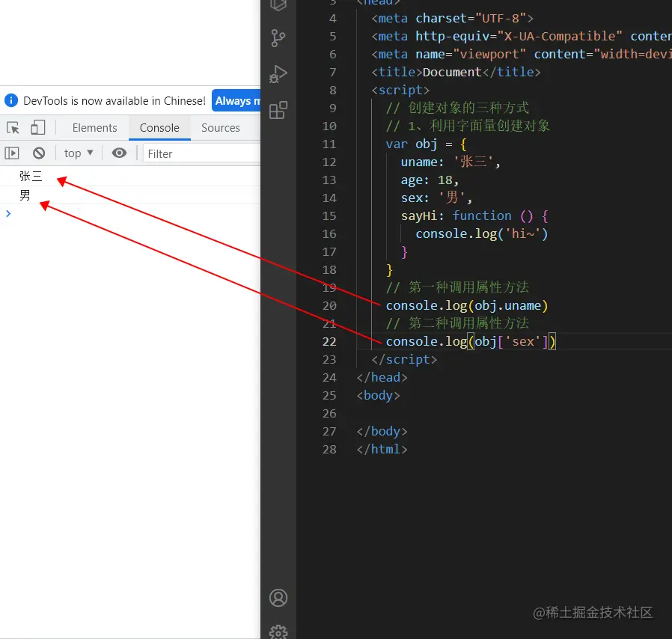This screenshot has width=672, height=639.
Task: Click the title Document tag line
Action: coord(456,72)
